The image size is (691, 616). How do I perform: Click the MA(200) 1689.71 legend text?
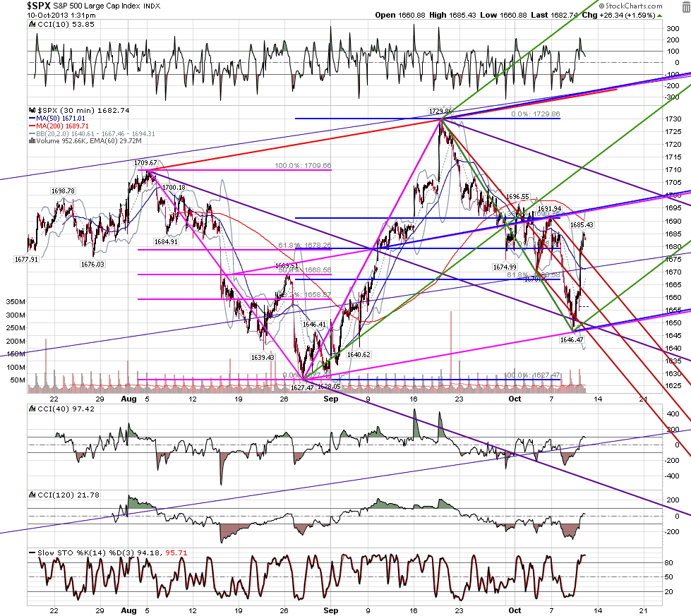[x=63, y=126]
